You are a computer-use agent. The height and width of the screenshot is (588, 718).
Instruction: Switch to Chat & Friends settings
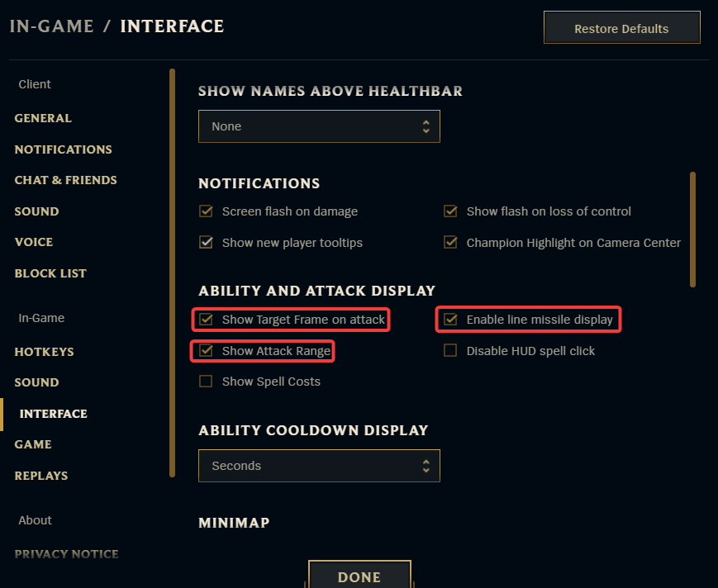[x=65, y=180]
